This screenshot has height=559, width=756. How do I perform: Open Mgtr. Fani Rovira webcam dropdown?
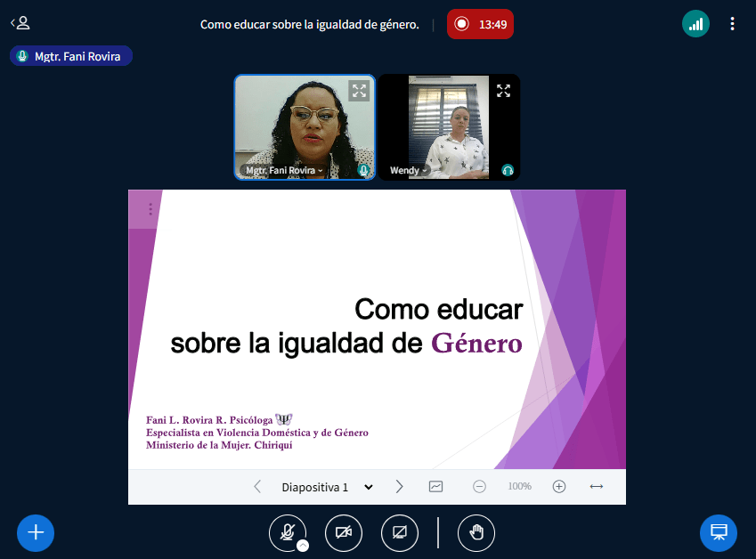click(284, 170)
